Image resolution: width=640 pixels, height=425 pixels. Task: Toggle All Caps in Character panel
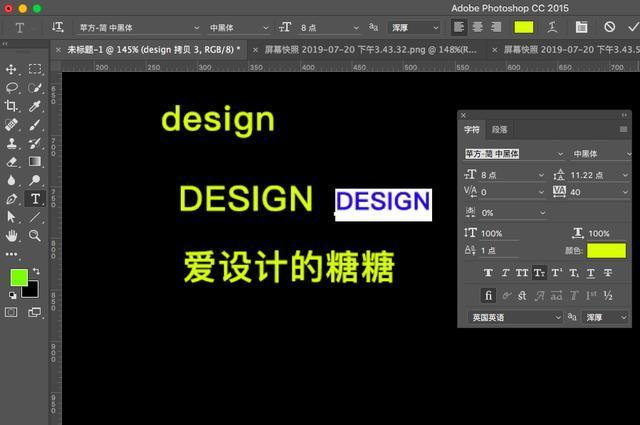(522, 273)
